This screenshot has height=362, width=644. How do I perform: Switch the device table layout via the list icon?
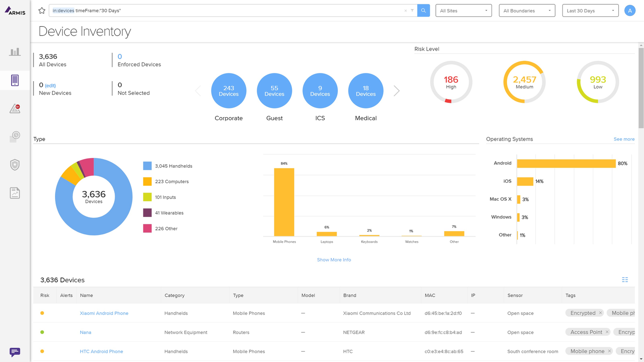point(625,279)
